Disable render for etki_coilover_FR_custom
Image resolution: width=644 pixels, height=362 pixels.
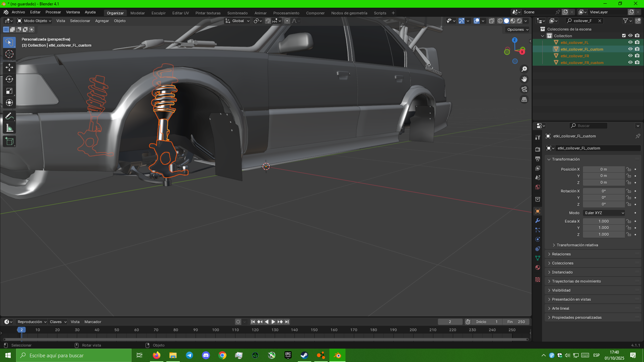(x=637, y=63)
